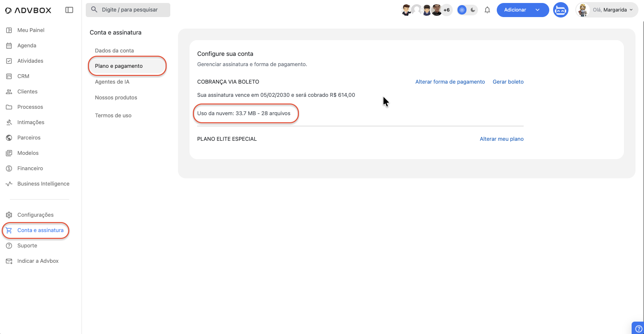The width and height of the screenshot is (644, 334).
Task: Collapse the sidebar panel icon
Action: (x=69, y=10)
